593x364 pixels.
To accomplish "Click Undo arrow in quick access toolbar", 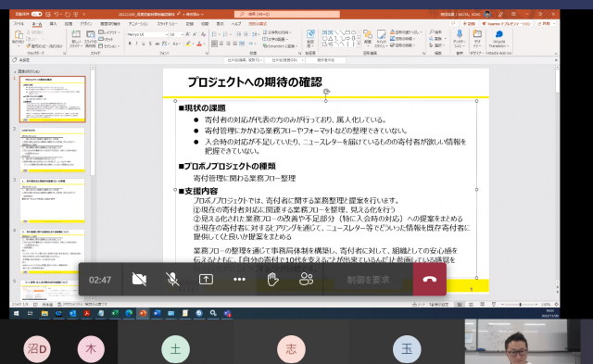I will pos(57,15).
